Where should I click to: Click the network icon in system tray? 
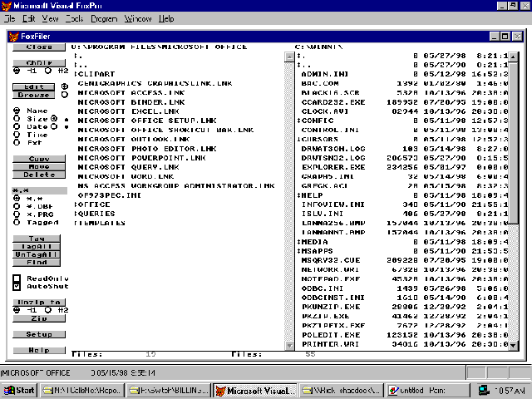pos(484,391)
